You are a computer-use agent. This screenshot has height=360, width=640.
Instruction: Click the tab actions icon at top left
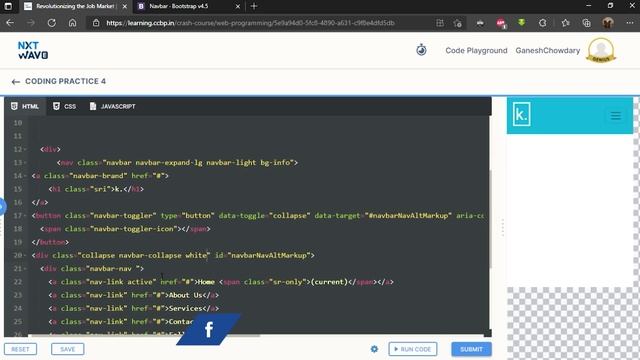coord(8,6)
